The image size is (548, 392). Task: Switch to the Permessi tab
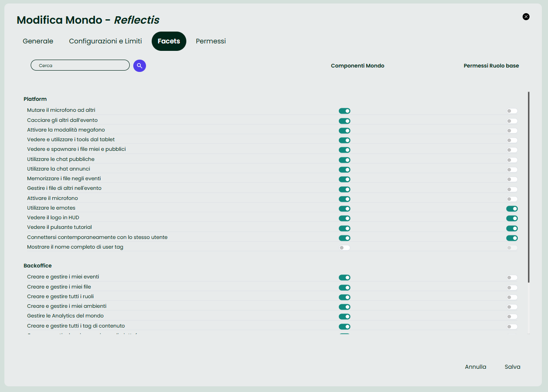pos(211,41)
